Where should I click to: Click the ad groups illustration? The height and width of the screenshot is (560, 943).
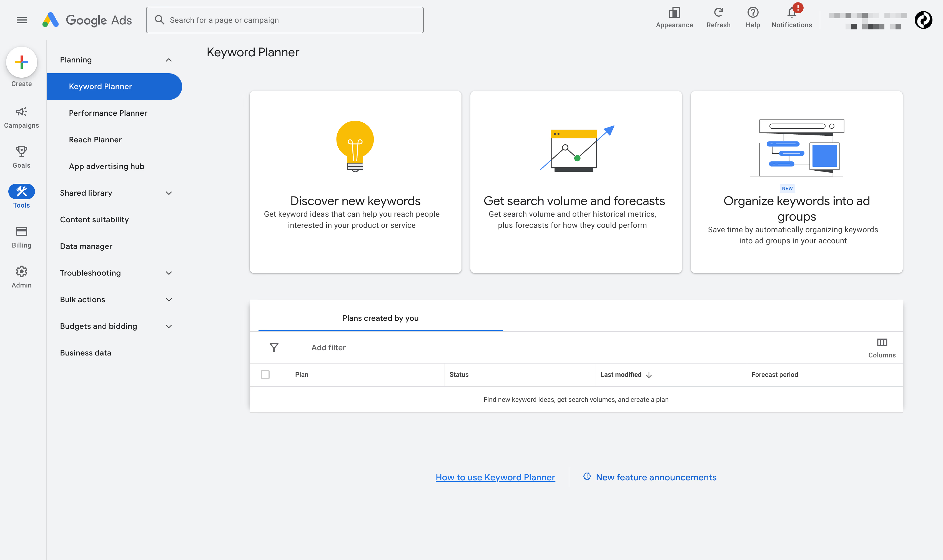point(797,148)
